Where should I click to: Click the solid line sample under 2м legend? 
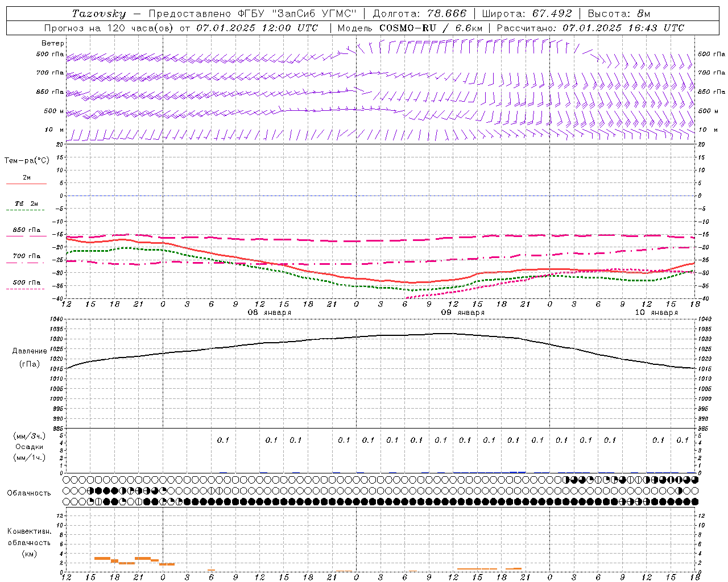(26, 184)
